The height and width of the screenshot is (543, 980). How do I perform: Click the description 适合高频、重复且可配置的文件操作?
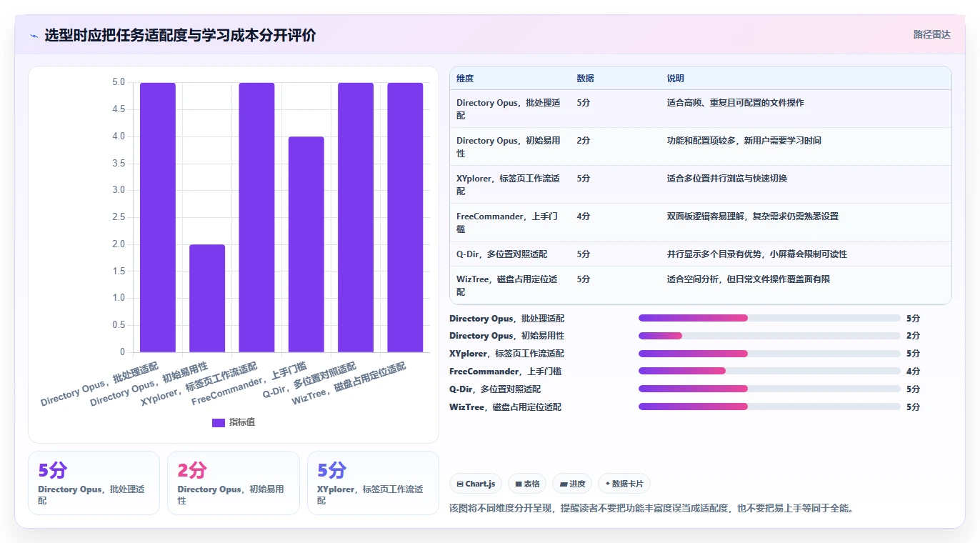(735, 103)
